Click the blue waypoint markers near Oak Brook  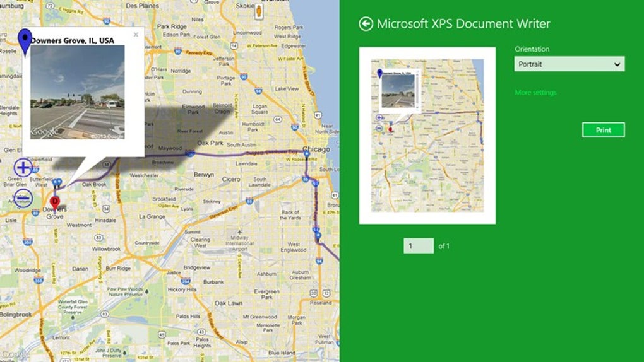(x=57, y=183)
